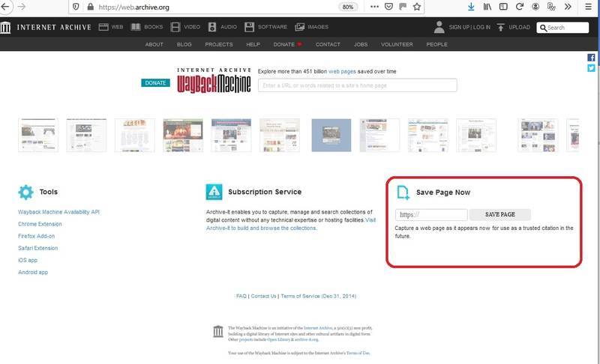Click the 'web pages' link
Screen dimensions: 600x364
(342, 71)
